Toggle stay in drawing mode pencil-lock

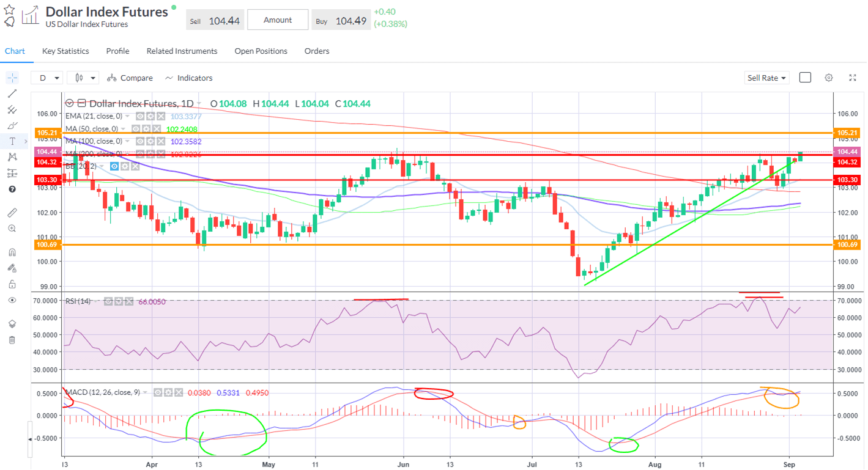pos(12,268)
